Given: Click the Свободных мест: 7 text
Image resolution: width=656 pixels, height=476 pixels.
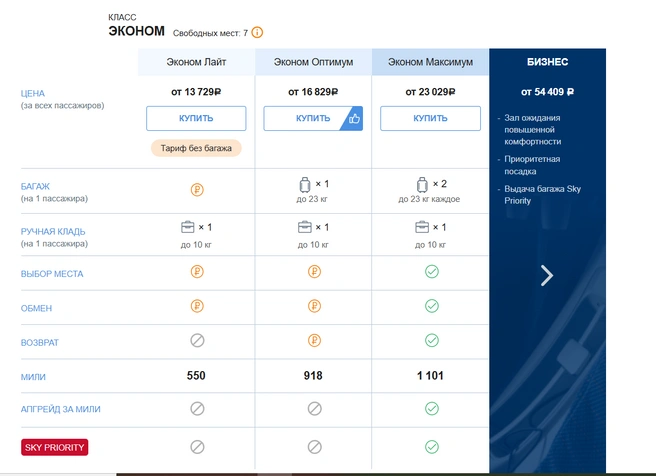Looking at the screenshot, I should pyautogui.click(x=210, y=33).
